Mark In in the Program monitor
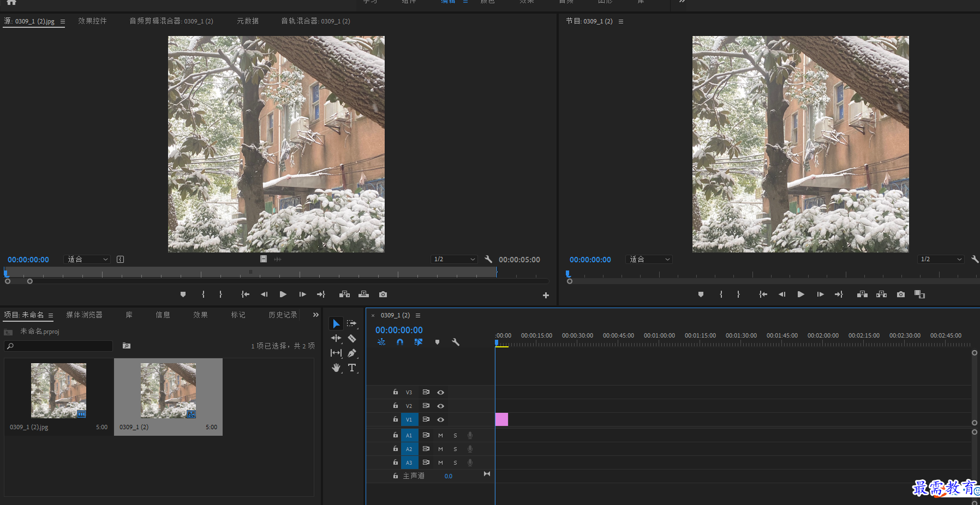The width and height of the screenshot is (980, 505). (x=721, y=294)
